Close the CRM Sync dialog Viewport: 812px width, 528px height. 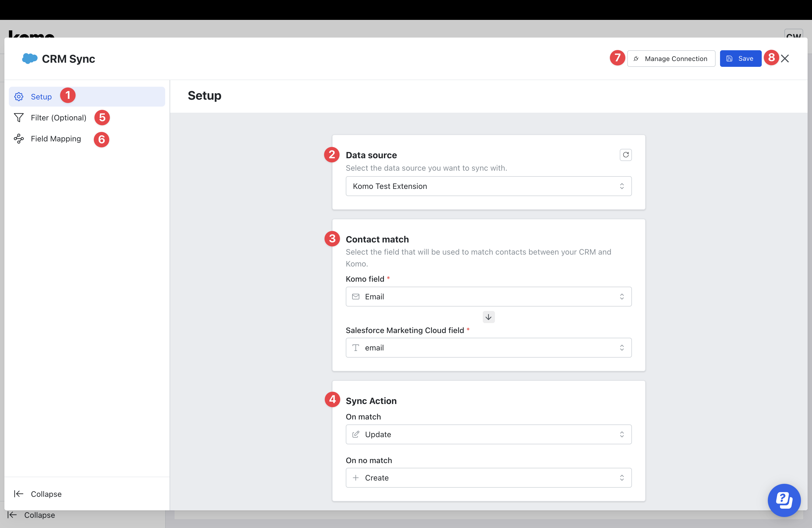click(x=785, y=59)
